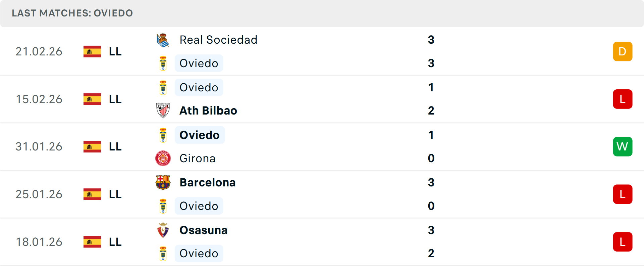Click Oviedo's crest in the Real Sociedad match
The width and height of the screenshot is (644, 266).
tap(163, 63)
